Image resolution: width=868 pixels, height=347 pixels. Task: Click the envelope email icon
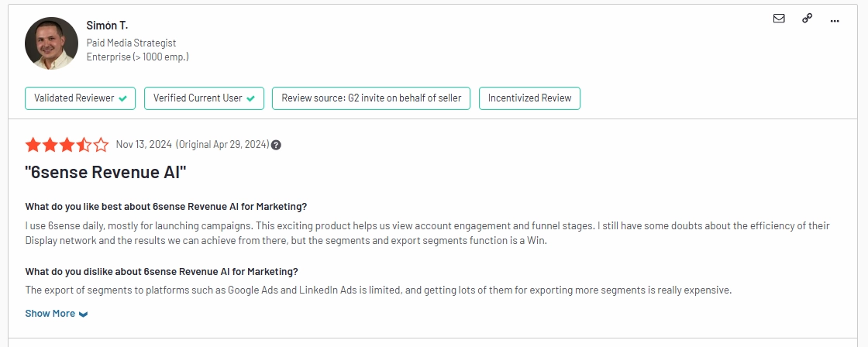[779, 19]
